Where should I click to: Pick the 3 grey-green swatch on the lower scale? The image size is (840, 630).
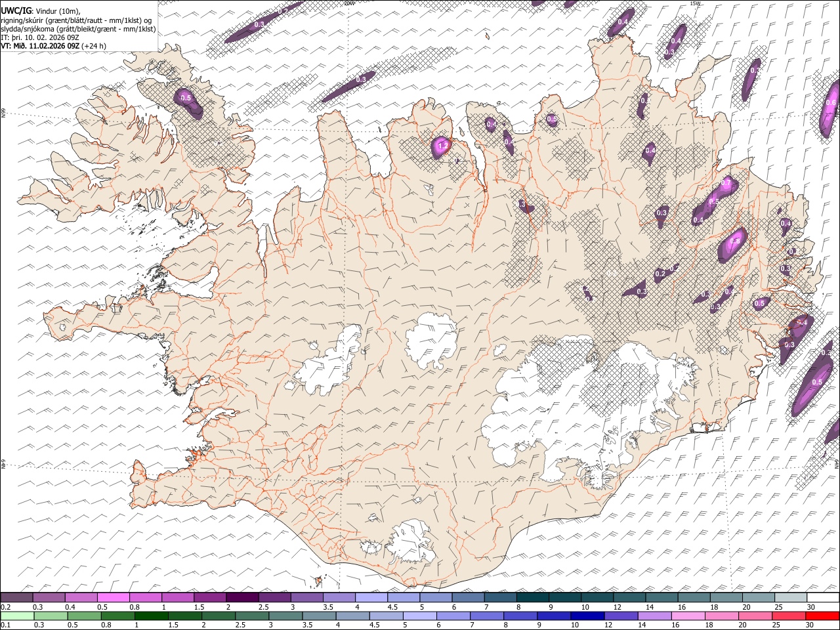285,616
